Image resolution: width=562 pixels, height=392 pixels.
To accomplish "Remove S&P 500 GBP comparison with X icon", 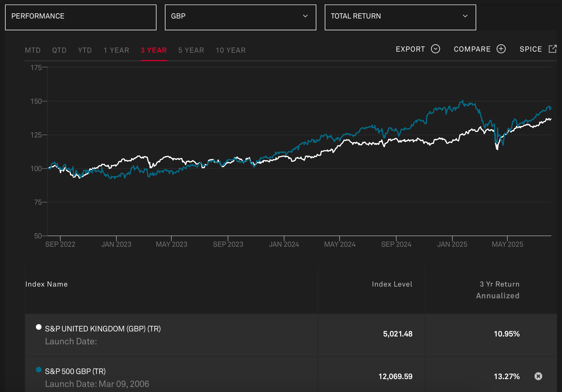I will [x=538, y=376].
